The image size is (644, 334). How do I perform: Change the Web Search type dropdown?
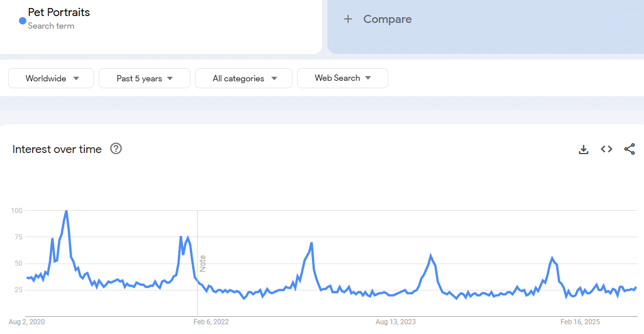point(342,78)
